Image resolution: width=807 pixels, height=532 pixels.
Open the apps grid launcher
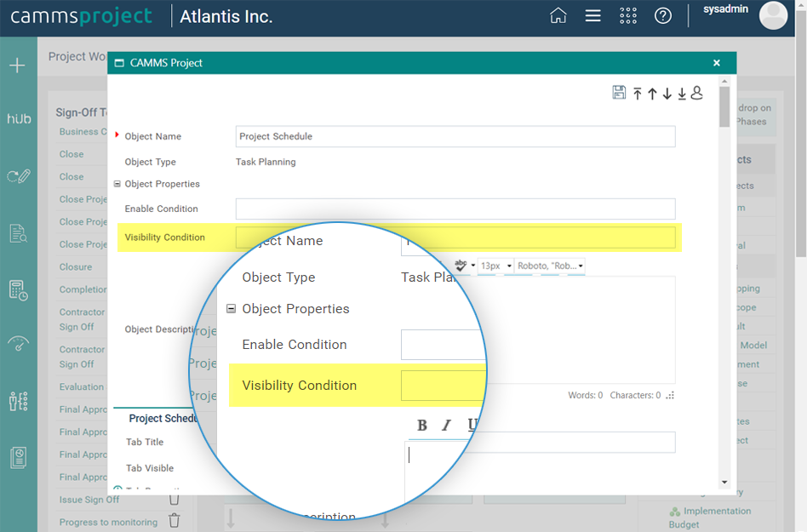coord(628,16)
